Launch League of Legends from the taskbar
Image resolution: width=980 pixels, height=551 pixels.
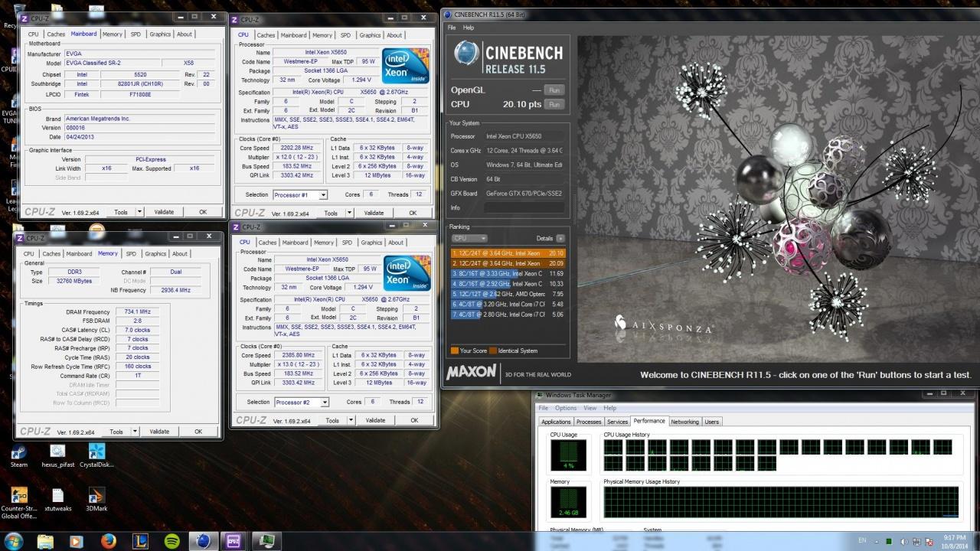coord(140,541)
